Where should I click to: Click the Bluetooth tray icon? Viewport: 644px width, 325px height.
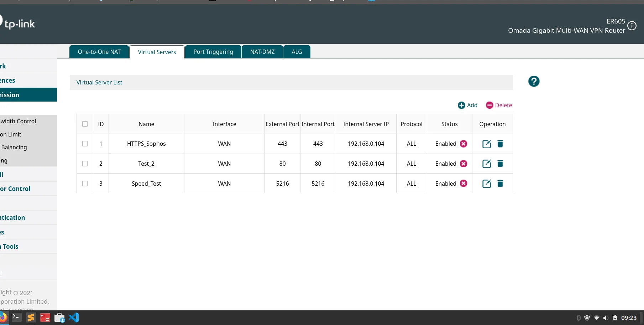(x=578, y=318)
